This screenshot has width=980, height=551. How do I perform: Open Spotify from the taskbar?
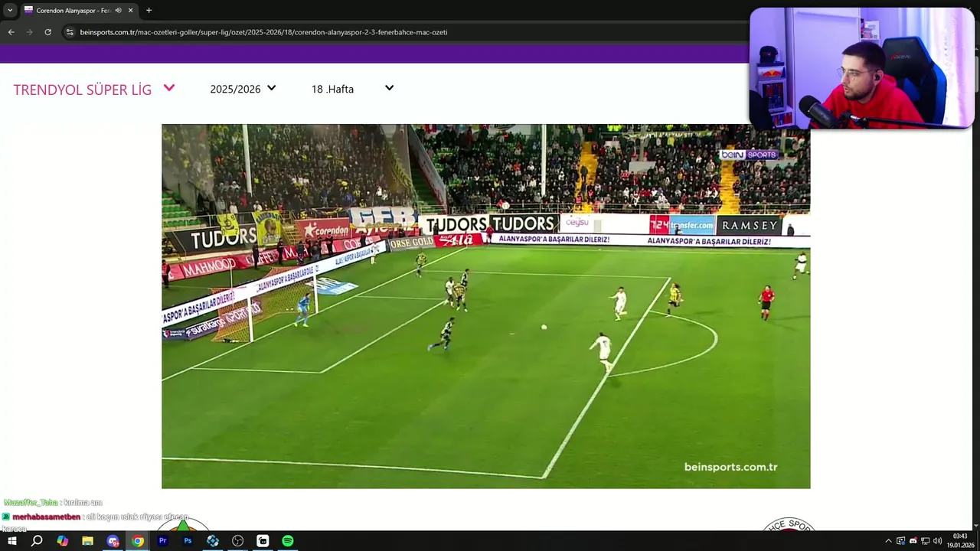point(288,541)
